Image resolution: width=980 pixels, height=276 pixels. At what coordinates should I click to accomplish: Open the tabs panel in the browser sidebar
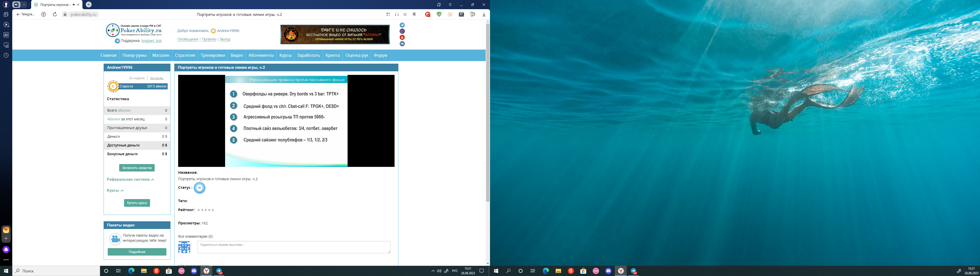point(6,15)
